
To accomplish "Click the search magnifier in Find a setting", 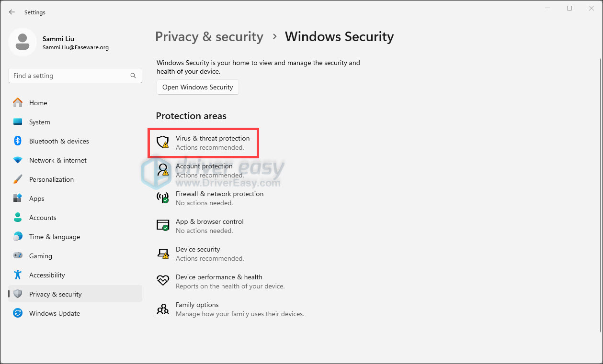I will (133, 76).
